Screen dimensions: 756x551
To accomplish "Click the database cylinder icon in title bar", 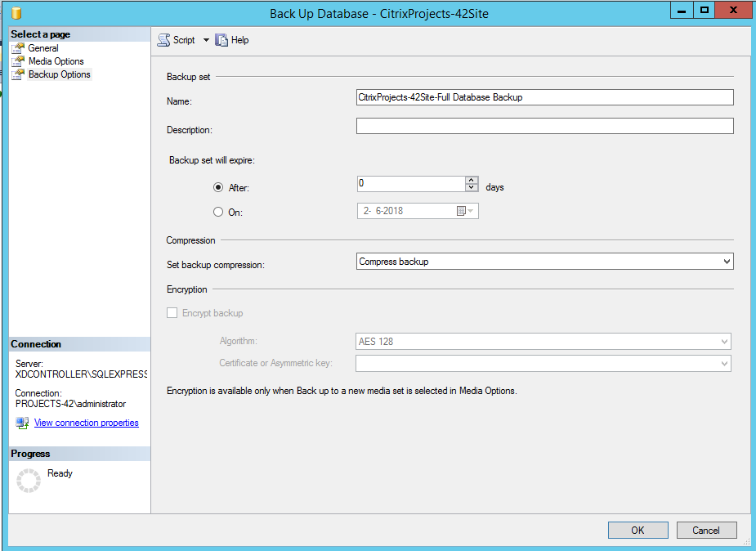I will [16, 13].
